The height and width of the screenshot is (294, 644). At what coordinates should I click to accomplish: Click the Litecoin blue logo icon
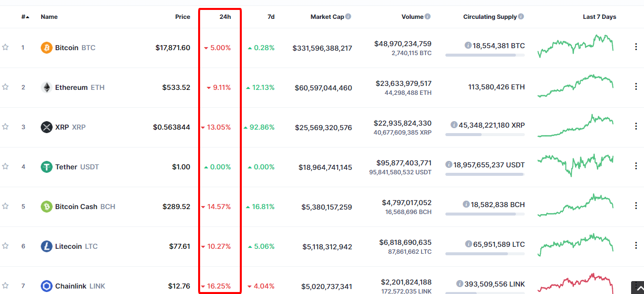(x=46, y=246)
